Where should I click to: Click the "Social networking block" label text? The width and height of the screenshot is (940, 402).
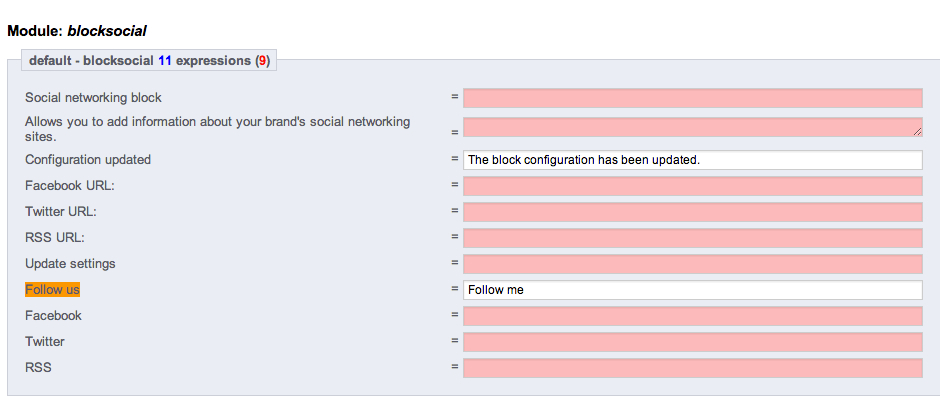(93, 98)
